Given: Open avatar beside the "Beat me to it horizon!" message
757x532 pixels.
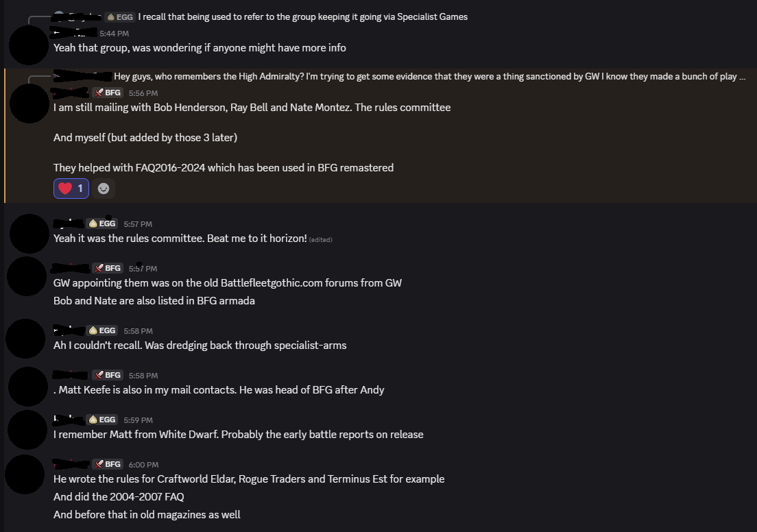Looking at the screenshot, I should pos(29,234).
